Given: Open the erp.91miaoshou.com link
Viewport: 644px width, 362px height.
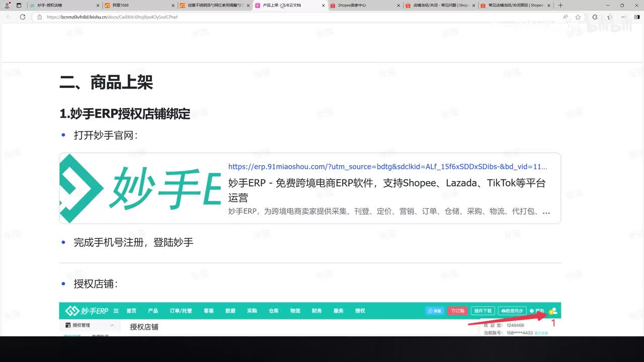Looking at the screenshot, I should tap(387, 166).
